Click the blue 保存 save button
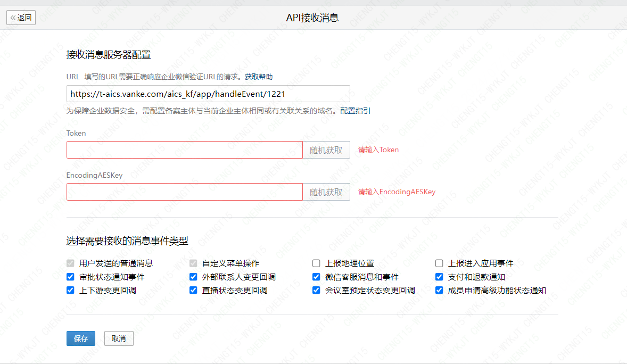Viewport: 627px width, 364px height. [x=81, y=338]
